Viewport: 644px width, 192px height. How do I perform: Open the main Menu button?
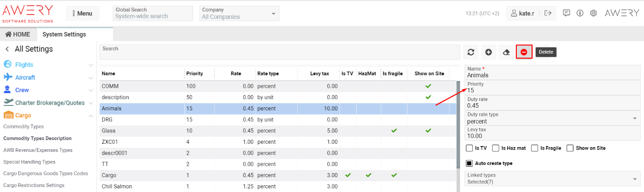click(x=82, y=14)
